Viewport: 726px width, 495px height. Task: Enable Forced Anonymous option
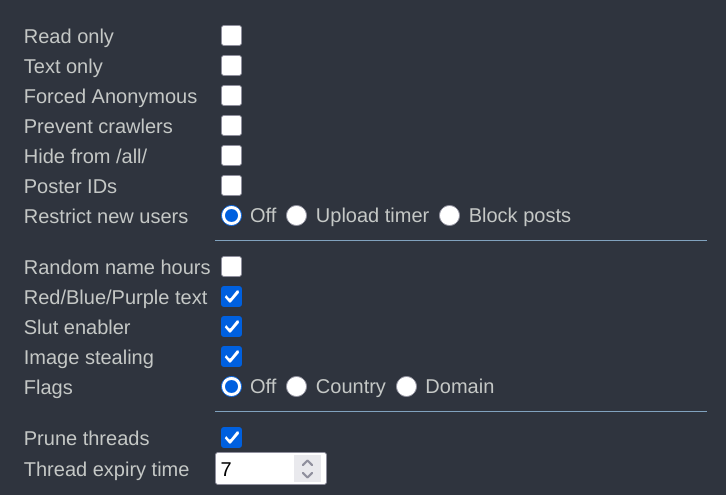pos(231,96)
